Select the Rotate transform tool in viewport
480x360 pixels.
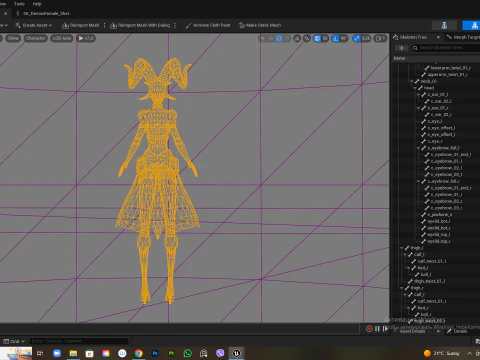click(x=279, y=38)
